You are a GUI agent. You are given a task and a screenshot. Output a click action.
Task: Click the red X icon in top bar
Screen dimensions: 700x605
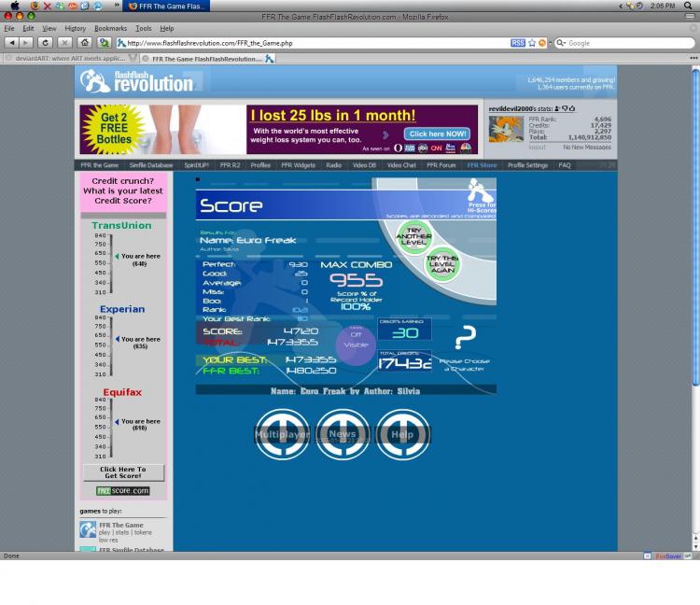click(x=47, y=6)
